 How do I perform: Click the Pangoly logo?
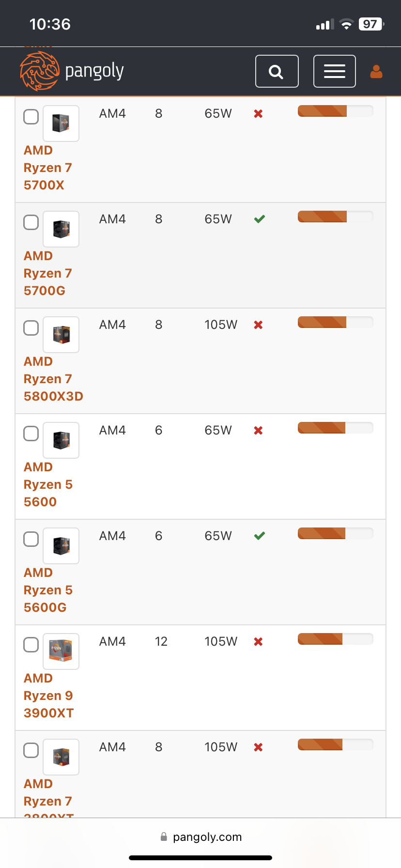click(72, 71)
